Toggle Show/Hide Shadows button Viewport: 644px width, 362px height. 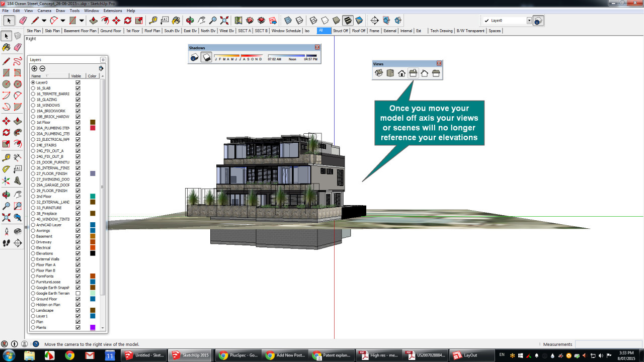(x=206, y=57)
